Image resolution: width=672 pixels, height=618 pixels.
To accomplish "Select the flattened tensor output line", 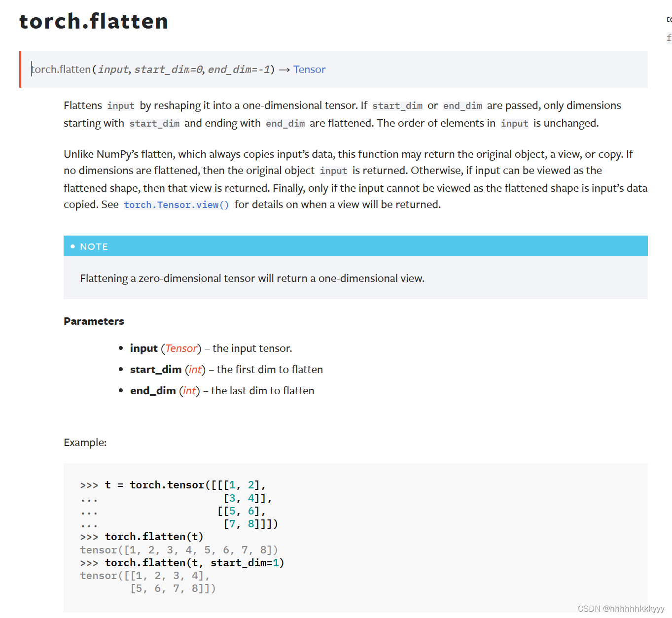I will tap(178, 549).
